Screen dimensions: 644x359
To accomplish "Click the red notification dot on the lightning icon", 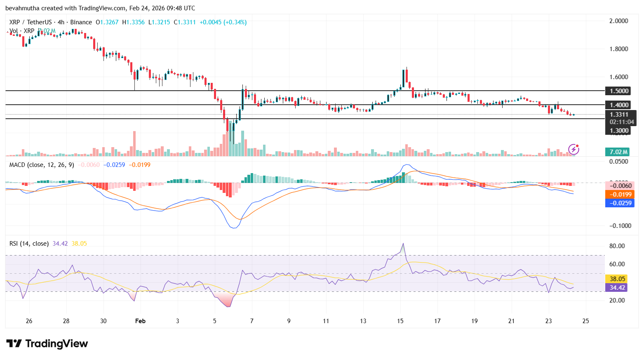I will click(578, 145).
